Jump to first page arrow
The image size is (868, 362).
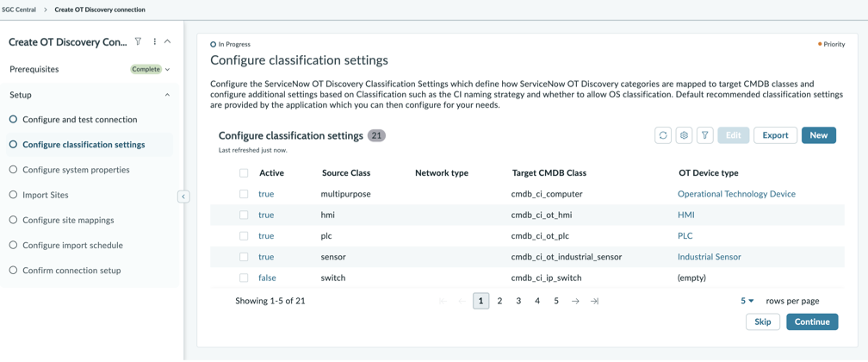[443, 301]
